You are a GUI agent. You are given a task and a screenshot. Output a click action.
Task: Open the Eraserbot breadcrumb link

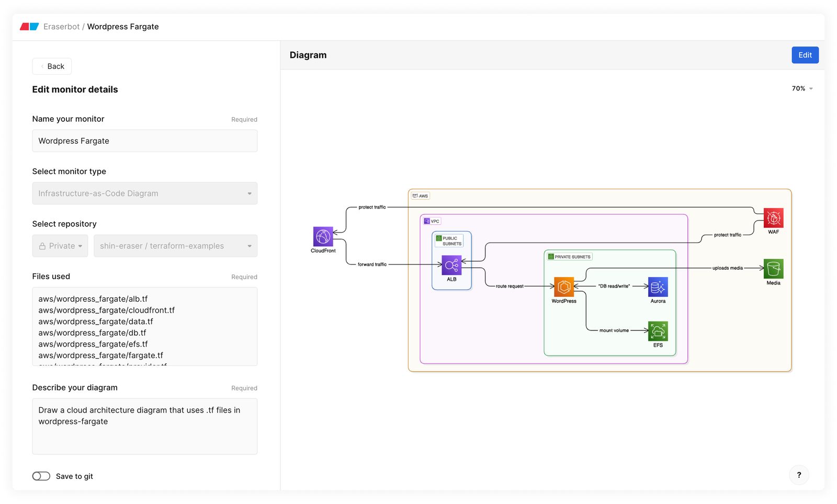(62, 27)
